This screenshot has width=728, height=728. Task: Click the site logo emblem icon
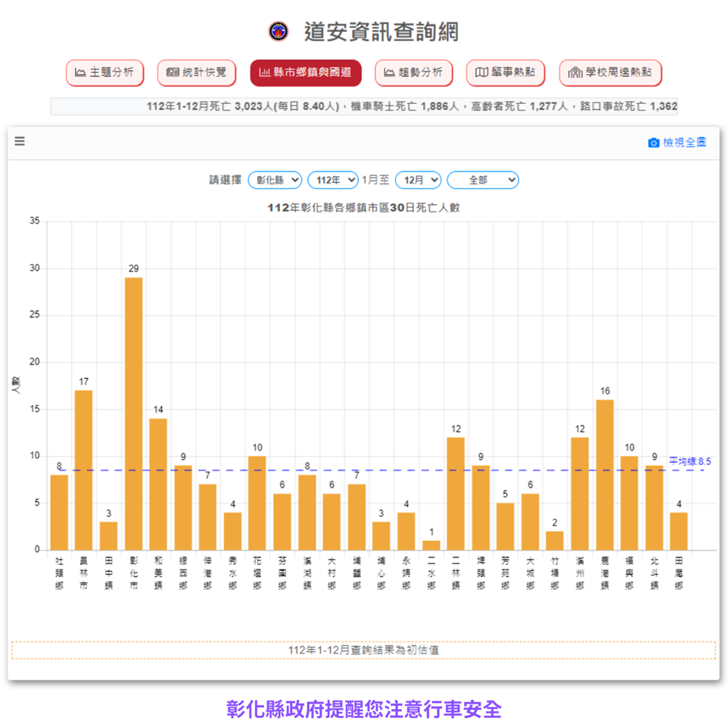coord(279,32)
